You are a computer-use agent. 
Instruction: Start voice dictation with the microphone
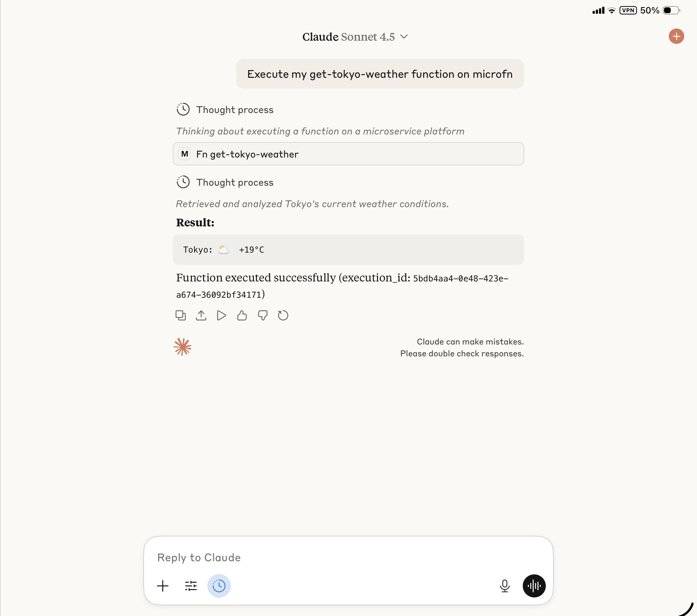coord(505,586)
